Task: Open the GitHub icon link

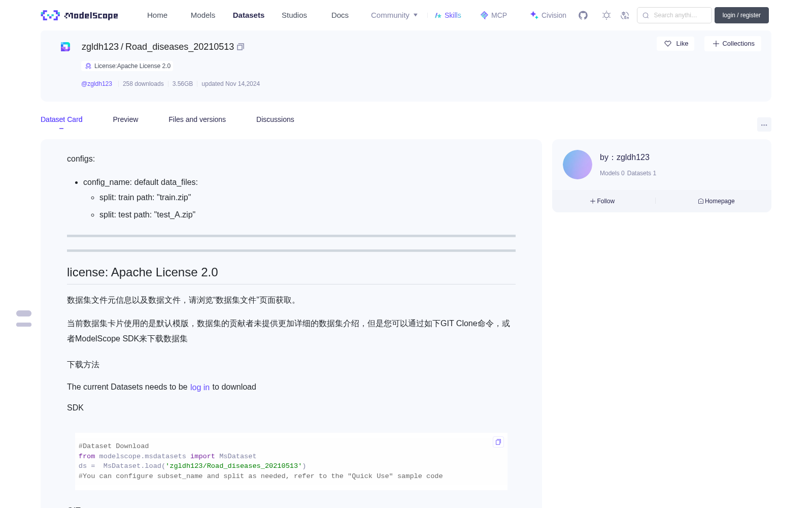Action: click(x=583, y=15)
